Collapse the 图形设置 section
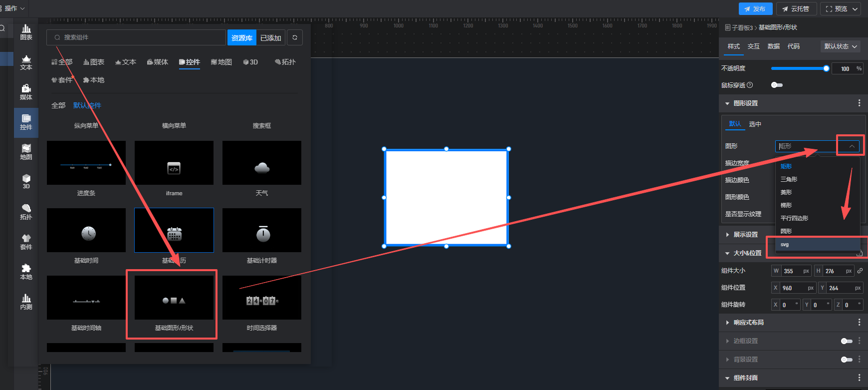This screenshot has height=390, width=868. [727, 103]
